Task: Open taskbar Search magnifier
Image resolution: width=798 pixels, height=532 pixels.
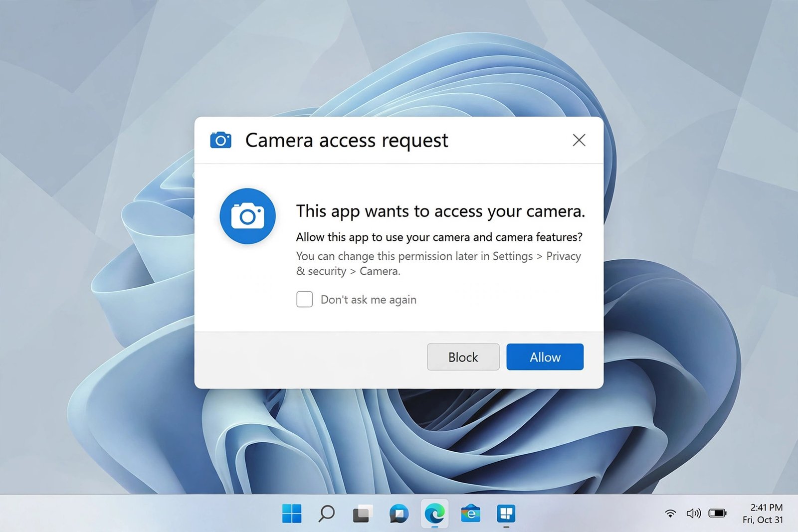Action: 327,514
